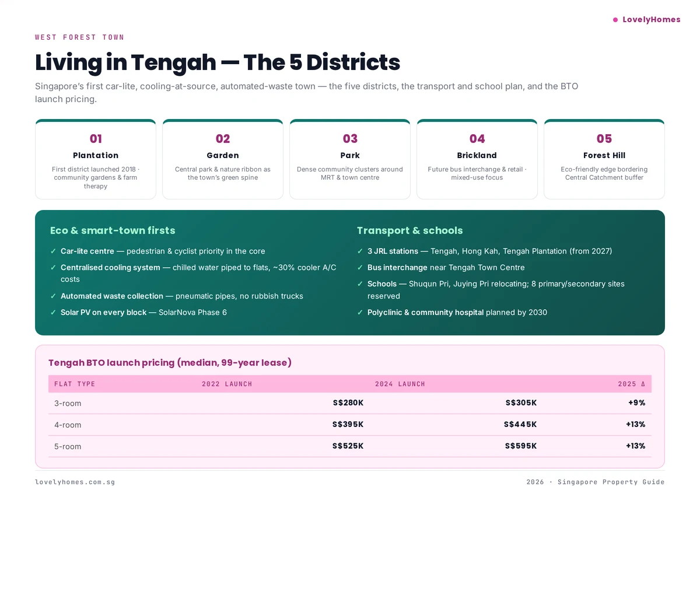Select the +13% value for 5-room
Viewport: 700px width, 595px height.
pos(636,446)
